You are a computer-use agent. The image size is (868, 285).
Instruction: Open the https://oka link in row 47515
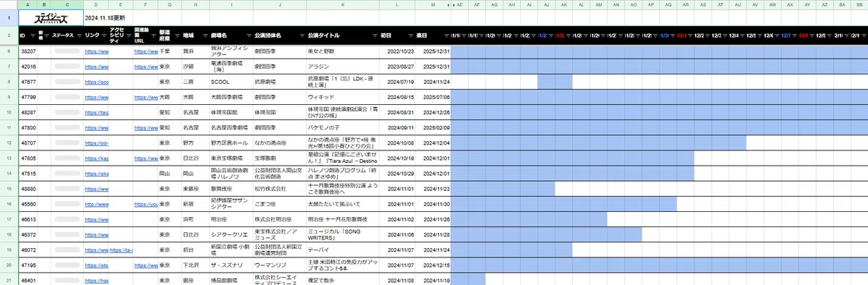[96, 174]
